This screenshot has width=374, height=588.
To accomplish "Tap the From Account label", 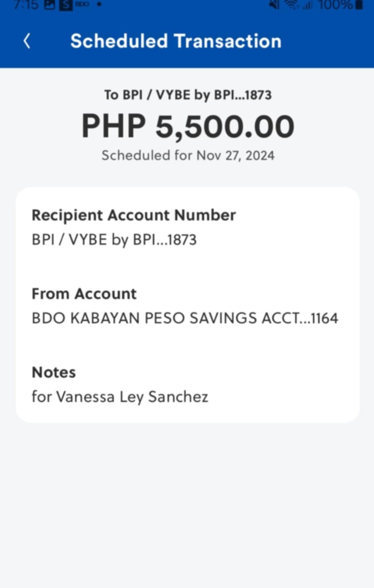I will (x=84, y=294).
